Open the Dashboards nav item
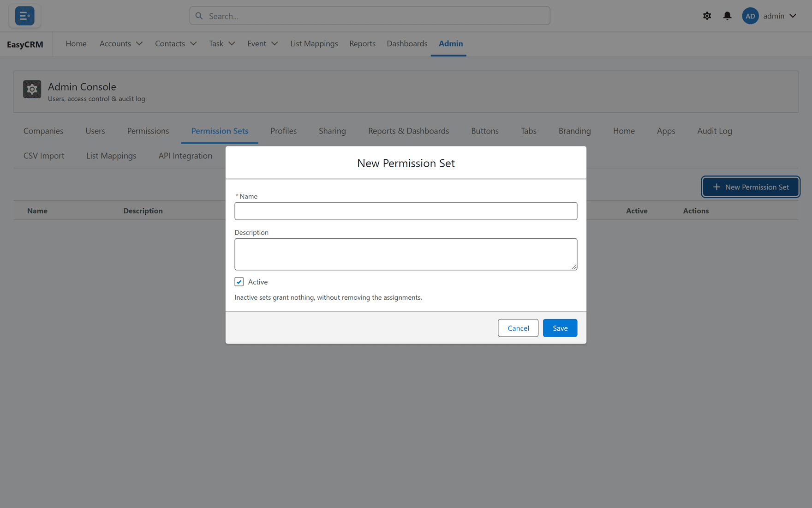 407,43
